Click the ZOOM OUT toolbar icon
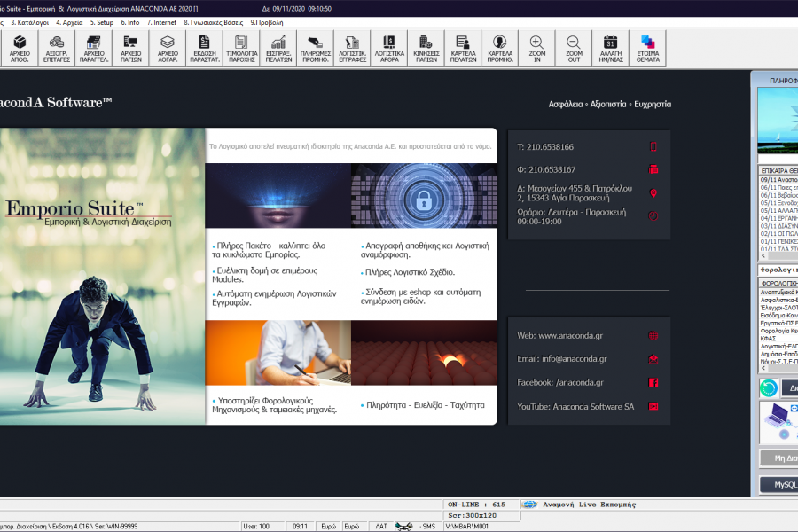The image size is (798, 532). pyautogui.click(x=574, y=49)
